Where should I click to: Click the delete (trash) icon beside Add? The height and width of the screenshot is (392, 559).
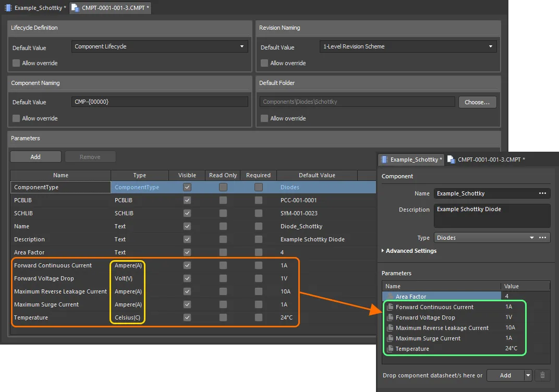pos(542,375)
